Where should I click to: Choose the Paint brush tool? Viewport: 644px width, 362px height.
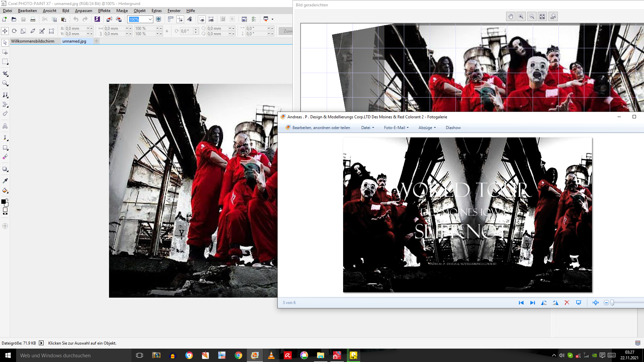pos(5,138)
